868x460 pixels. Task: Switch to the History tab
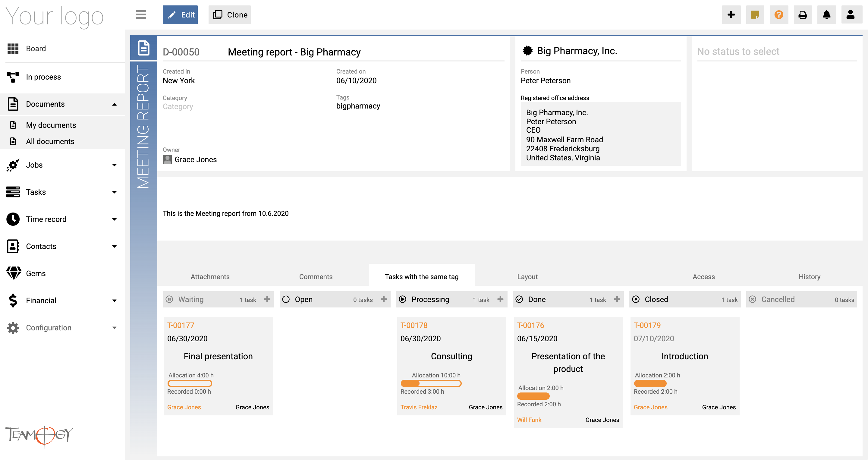(x=810, y=277)
